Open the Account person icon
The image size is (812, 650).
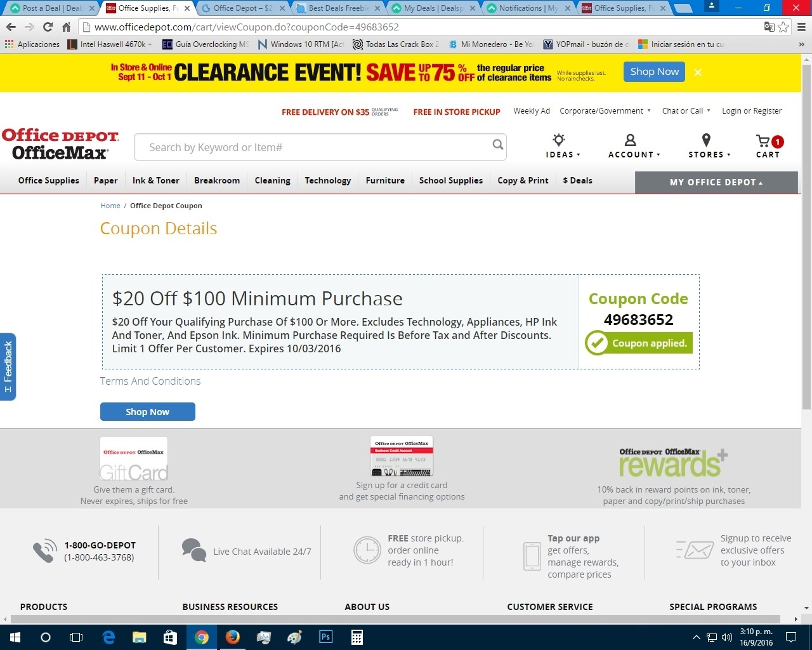coord(630,140)
